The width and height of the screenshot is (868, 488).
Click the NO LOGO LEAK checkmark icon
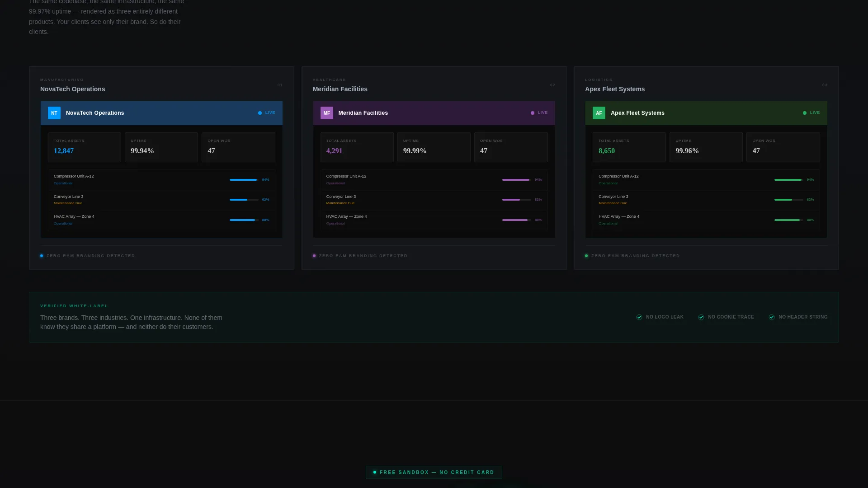(x=639, y=317)
